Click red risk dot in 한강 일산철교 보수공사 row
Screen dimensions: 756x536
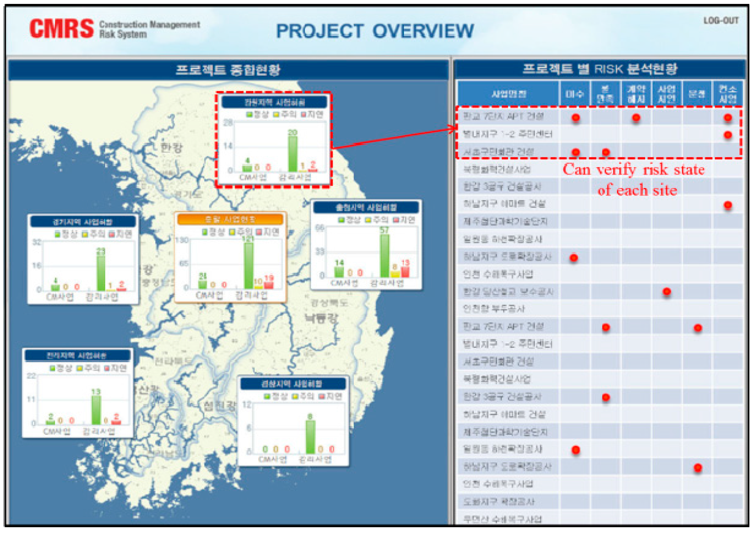pyautogui.click(x=667, y=292)
